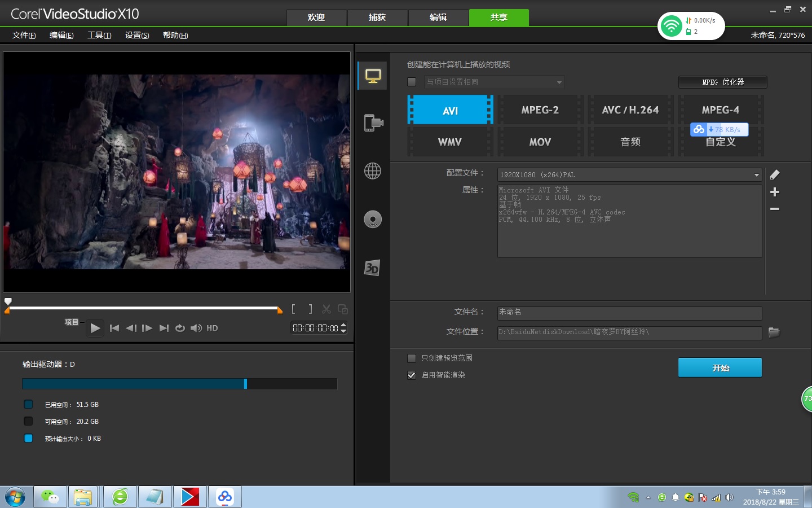Select the 3D movie output icon

point(372,268)
